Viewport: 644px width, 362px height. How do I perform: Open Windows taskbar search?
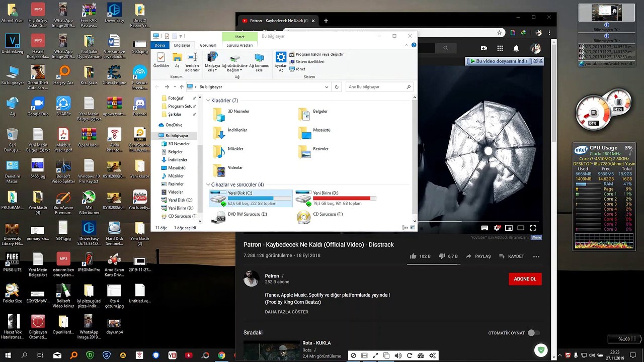pyautogui.click(x=24, y=355)
